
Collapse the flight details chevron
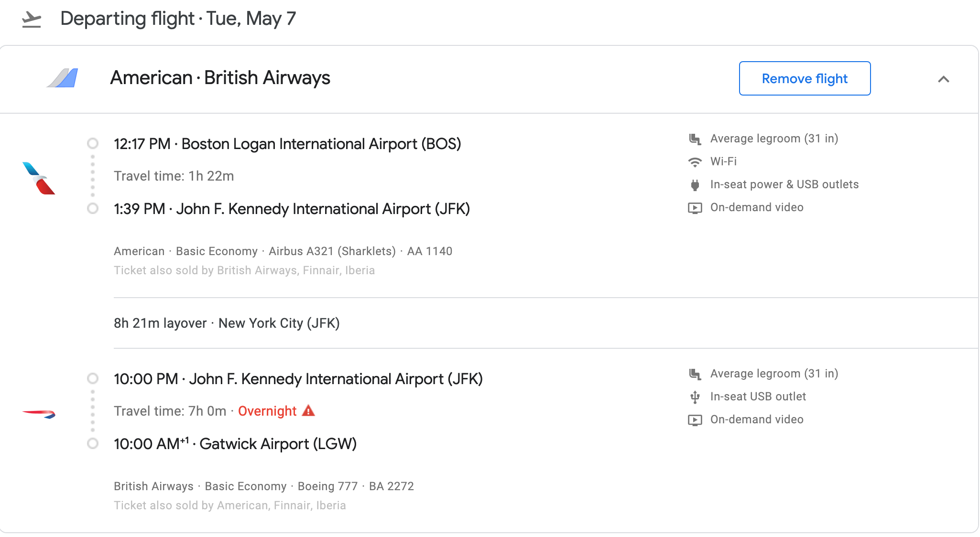point(943,79)
